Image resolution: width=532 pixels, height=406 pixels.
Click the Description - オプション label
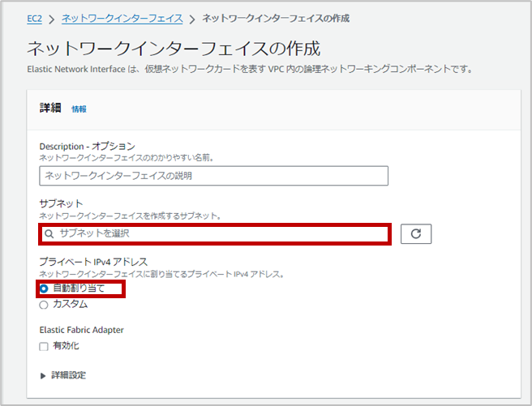(88, 147)
